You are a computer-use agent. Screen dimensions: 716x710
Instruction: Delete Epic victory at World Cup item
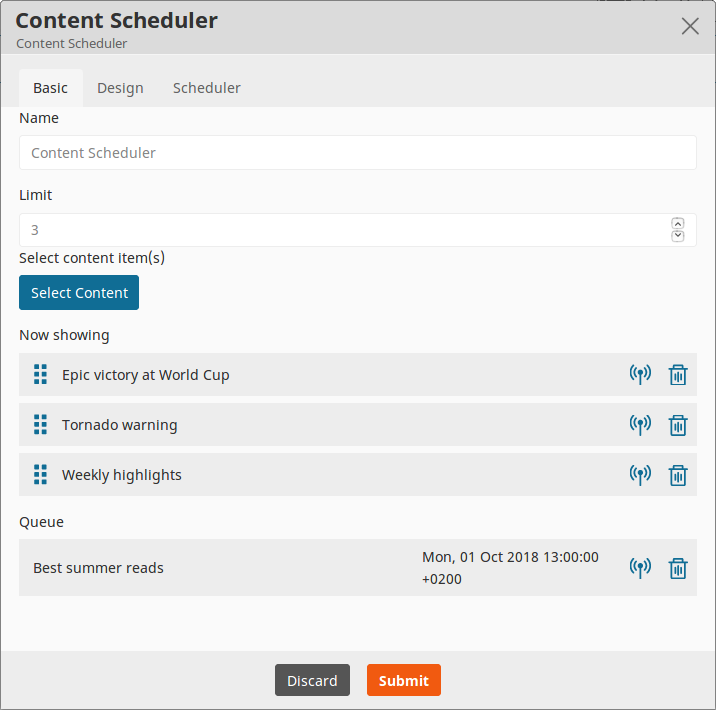point(678,375)
